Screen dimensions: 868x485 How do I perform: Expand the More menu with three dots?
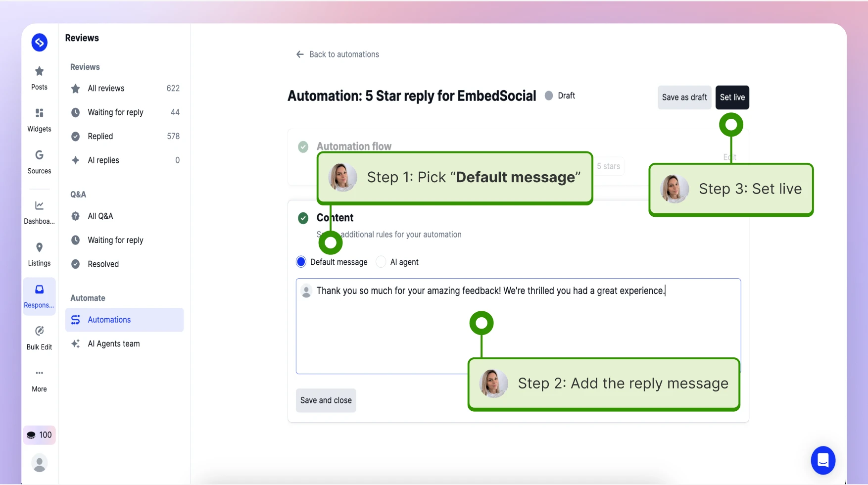(39, 373)
